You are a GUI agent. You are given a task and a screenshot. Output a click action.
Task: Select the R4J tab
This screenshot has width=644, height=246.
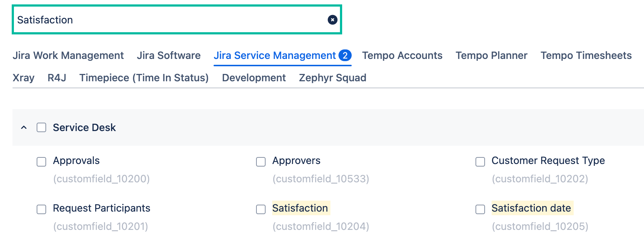(x=57, y=78)
